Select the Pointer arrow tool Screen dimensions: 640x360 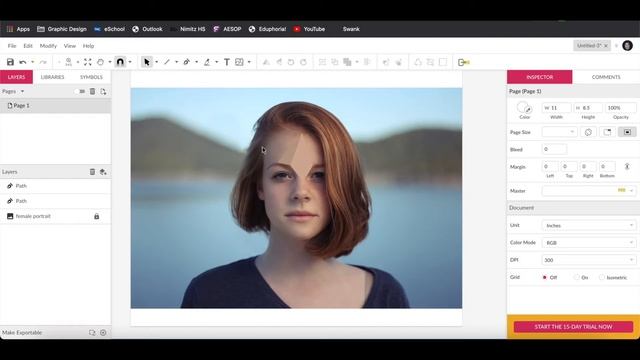[147, 62]
